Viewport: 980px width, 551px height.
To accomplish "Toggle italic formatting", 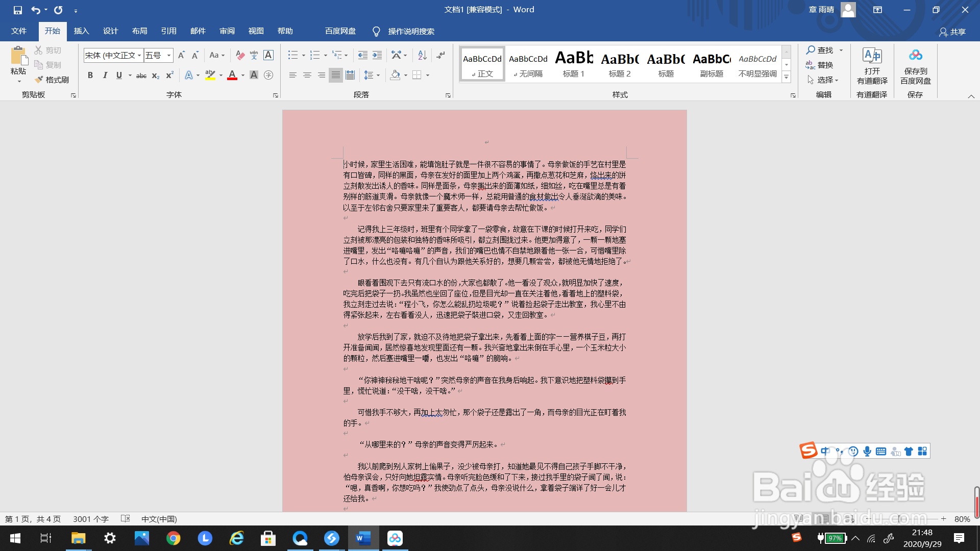I will pyautogui.click(x=105, y=75).
